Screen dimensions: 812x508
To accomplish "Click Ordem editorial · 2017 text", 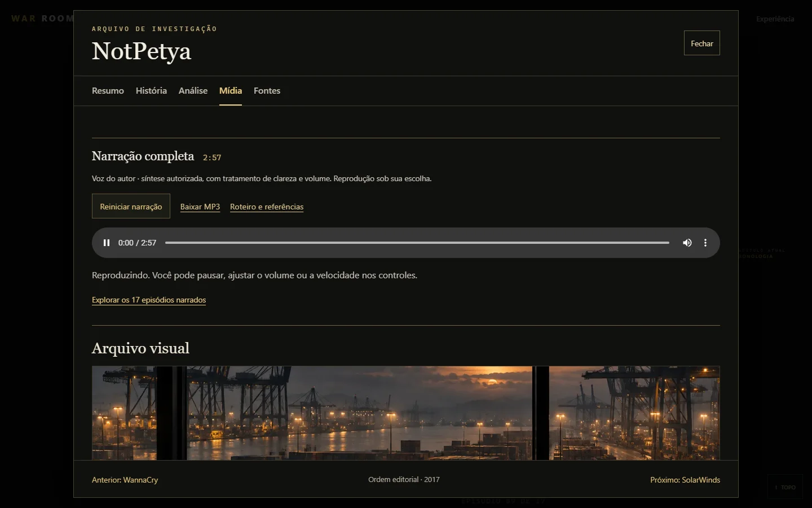I will click(404, 479).
